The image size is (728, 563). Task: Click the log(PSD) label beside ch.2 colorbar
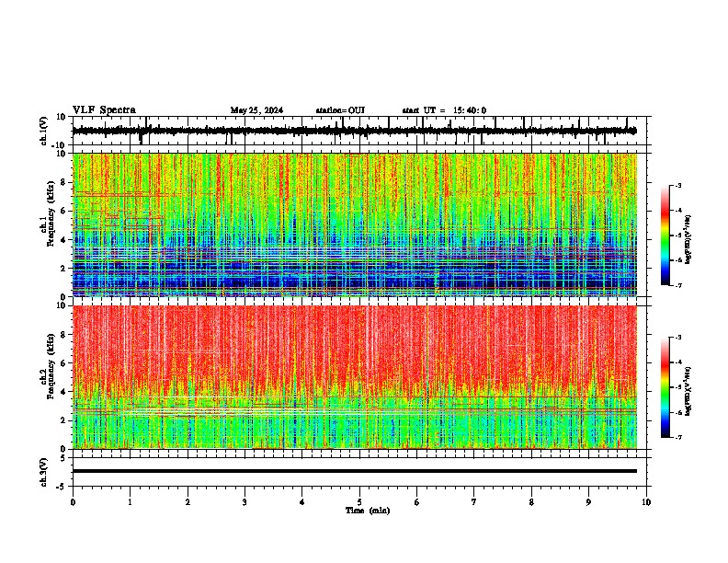[x=688, y=391]
